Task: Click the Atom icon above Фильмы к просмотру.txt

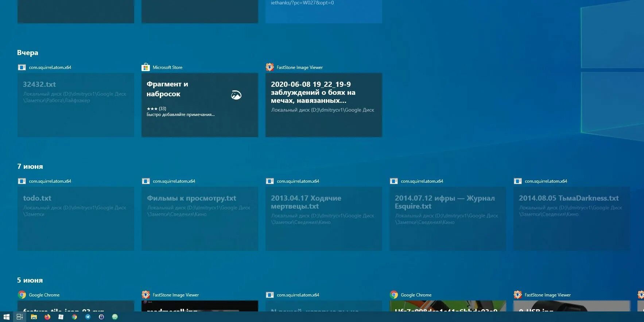Action: 146,181
